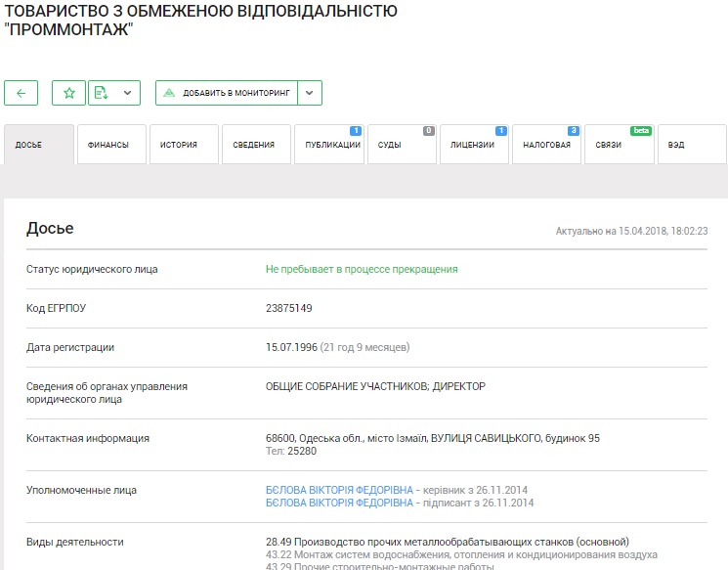Switch to the Финансы tab
This screenshot has width=728, height=570.
[x=109, y=145]
